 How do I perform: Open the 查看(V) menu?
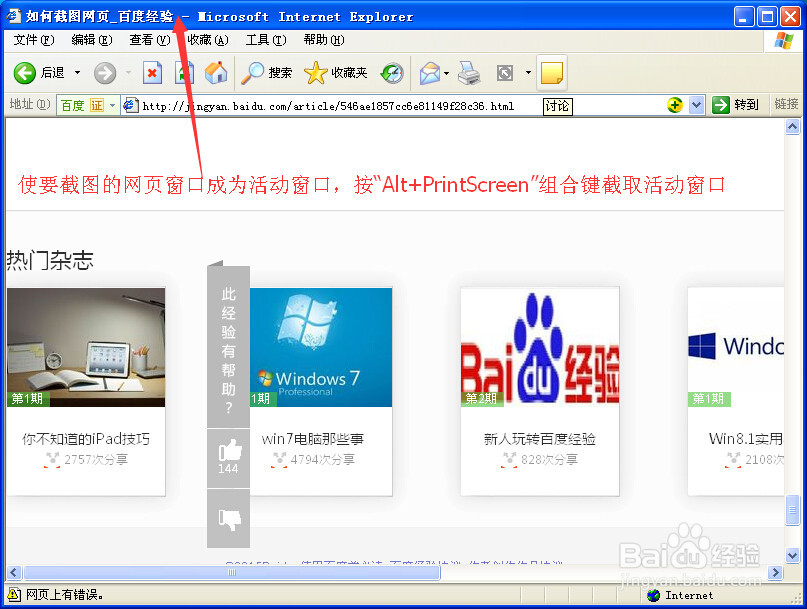[150, 40]
